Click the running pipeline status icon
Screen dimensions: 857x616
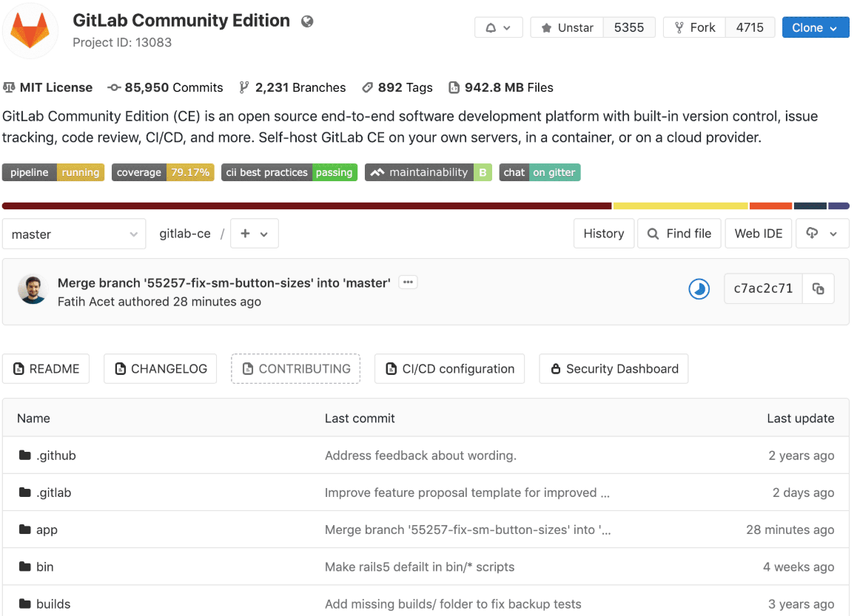pos(699,289)
